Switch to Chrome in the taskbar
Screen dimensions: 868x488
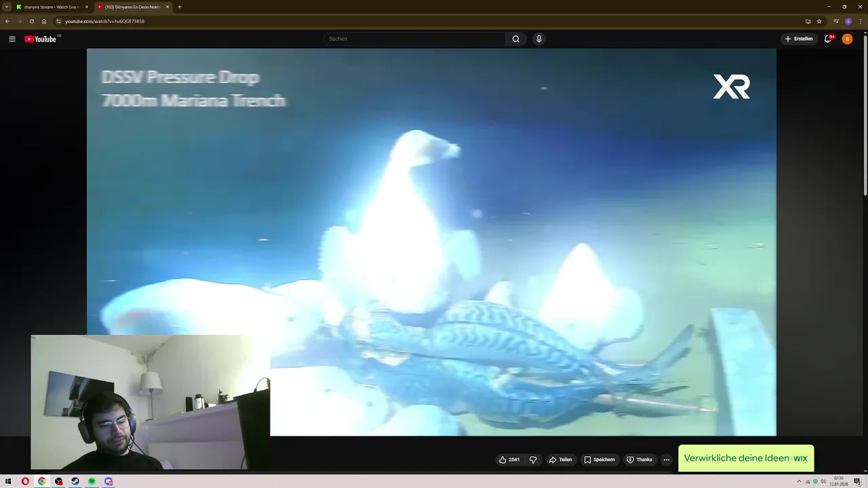(x=41, y=481)
